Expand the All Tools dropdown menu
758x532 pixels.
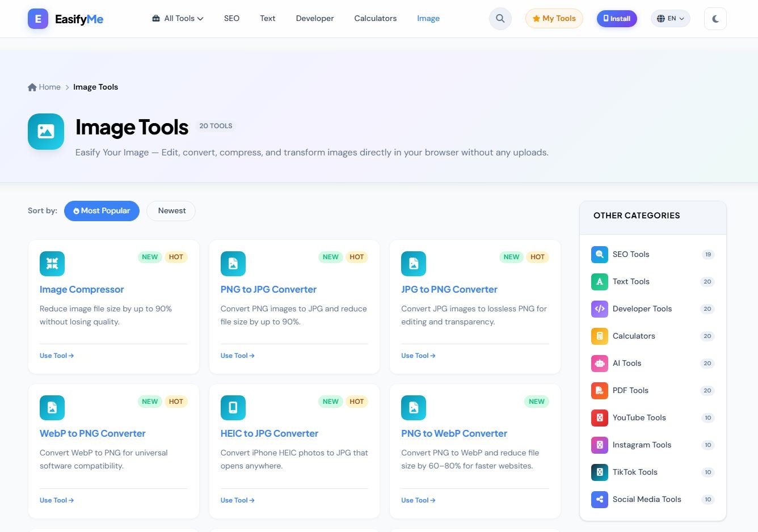point(178,19)
